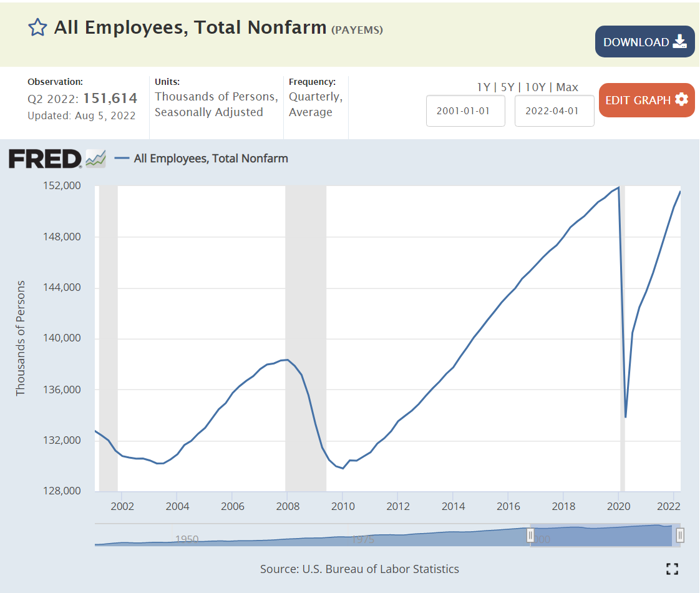Click the blue legend line swatch
The height and width of the screenshot is (593, 700).
coord(122,159)
